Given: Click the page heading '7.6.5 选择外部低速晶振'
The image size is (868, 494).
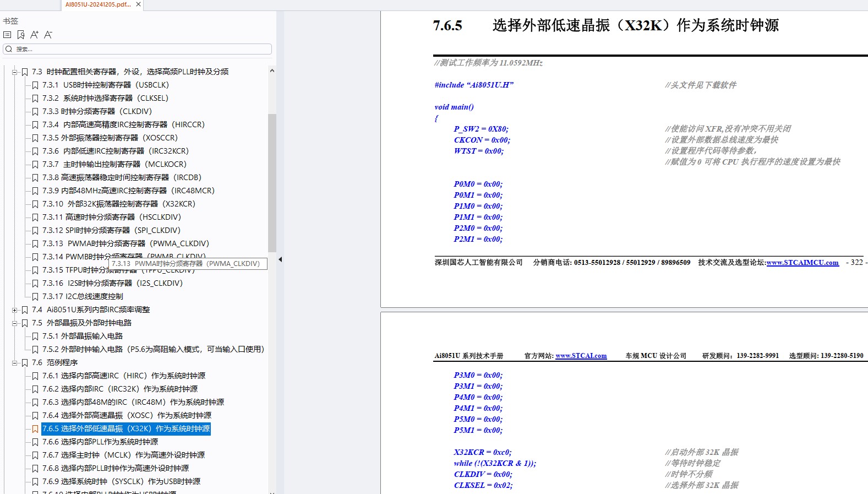Looking at the screenshot, I should (x=605, y=25).
